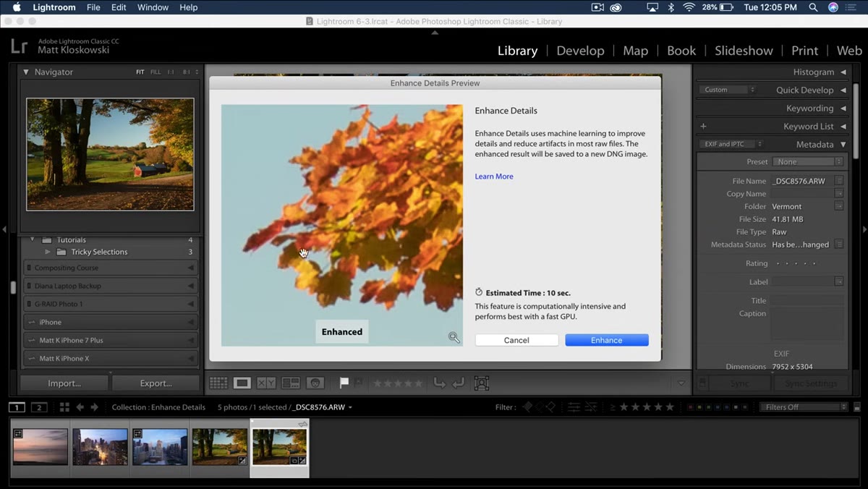Screen dimensions: 868x489
Task: Click the Import button
Action: [64, 383]
